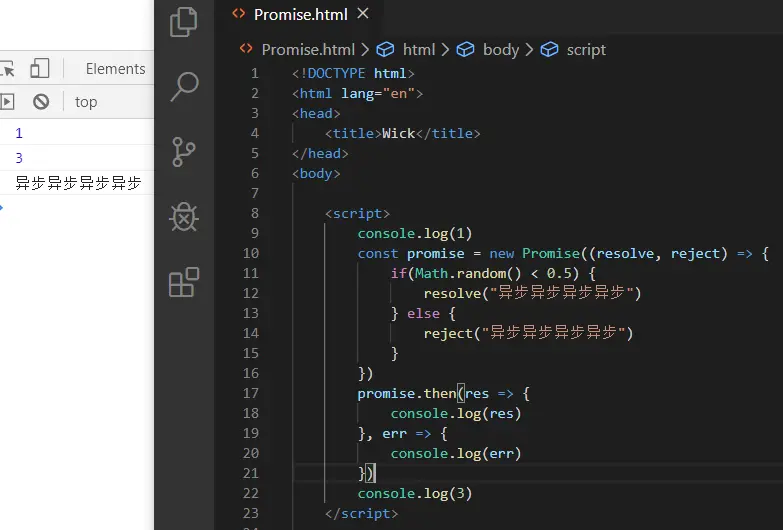Open the Explorer files view
This screenshot has width=783, height=530.
pyautogui.click(x=183, y=22)
